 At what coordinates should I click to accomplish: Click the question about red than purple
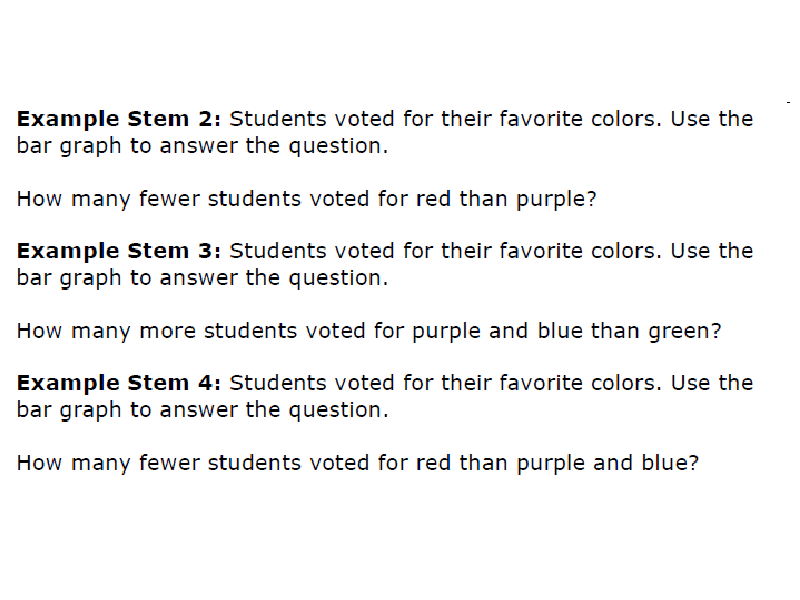coord(307,199)
